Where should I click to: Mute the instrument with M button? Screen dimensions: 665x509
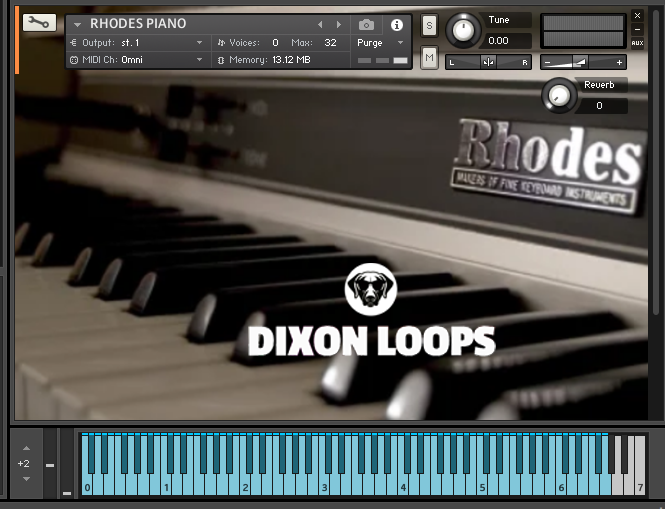[x=429, y=57]
